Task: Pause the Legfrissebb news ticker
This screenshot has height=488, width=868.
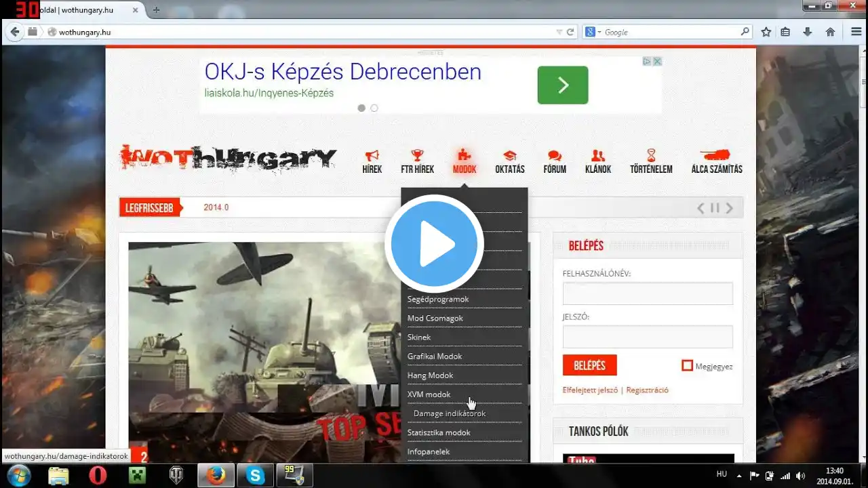Action: 715,208
